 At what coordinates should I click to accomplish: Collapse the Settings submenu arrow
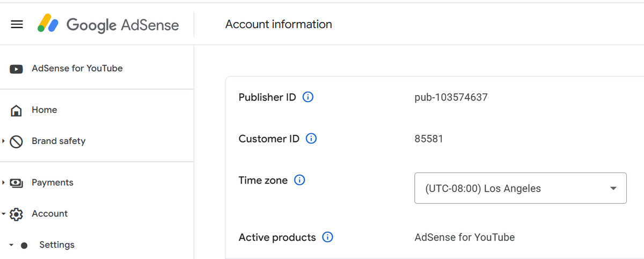click(11, 245)
